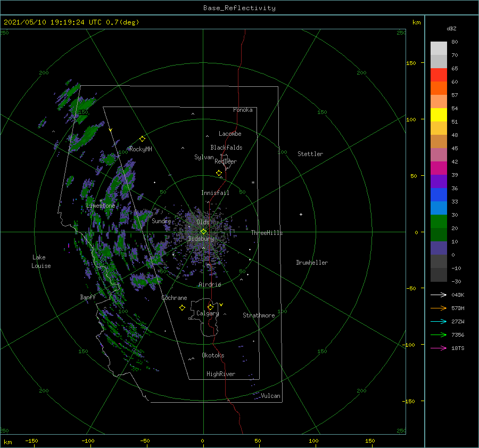
Task: Click the Sundre label
Action: (x=161, y=221)
